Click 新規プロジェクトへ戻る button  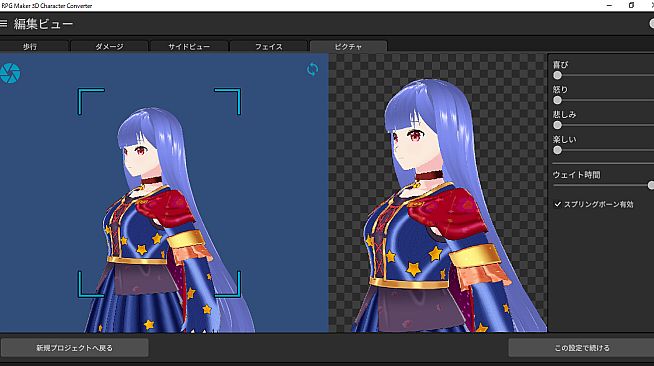[74, 348]
